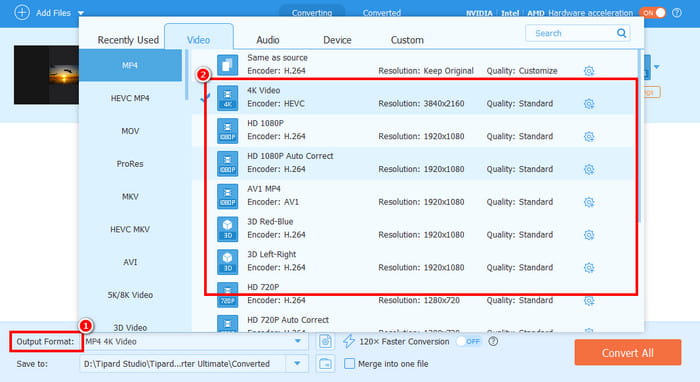Image resolution: width=700 pixels, height=382 pixels.
Task: Open settings gear for AV1 MP4
Action: coord(589,202)
